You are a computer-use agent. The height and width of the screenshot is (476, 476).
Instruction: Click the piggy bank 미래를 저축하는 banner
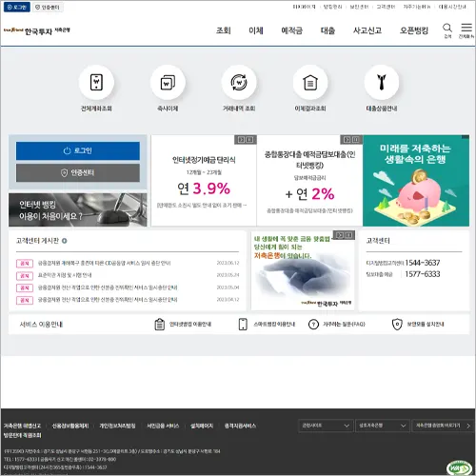(416, 181)
